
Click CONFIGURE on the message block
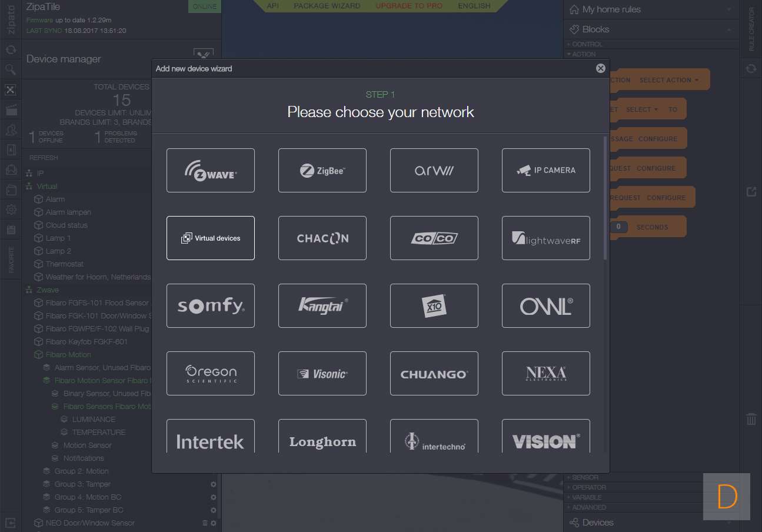point(658,139)
